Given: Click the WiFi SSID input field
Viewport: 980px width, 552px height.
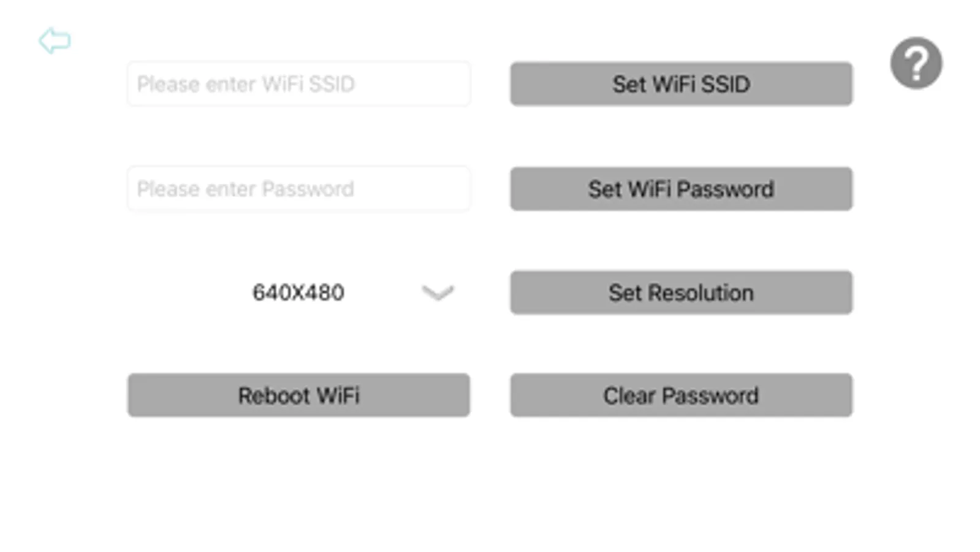Looking at the screenshot, I should (298, 84).
